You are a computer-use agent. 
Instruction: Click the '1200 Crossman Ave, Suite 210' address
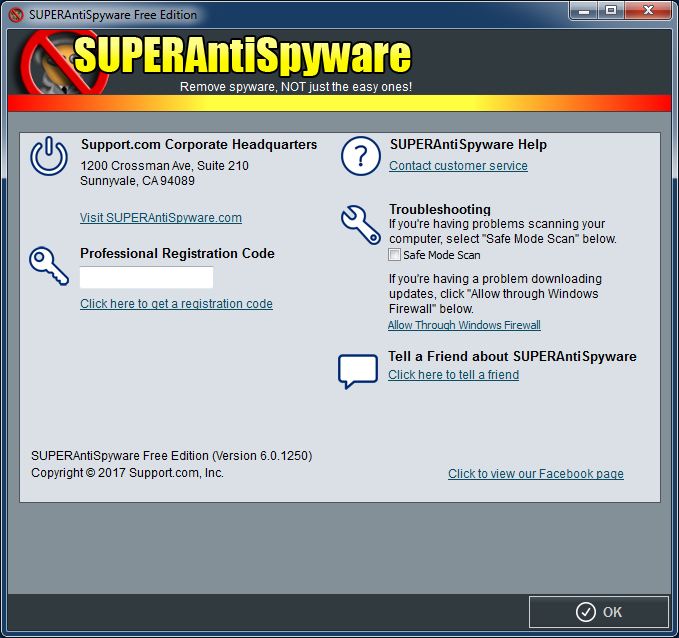click(x=165, y=165)
